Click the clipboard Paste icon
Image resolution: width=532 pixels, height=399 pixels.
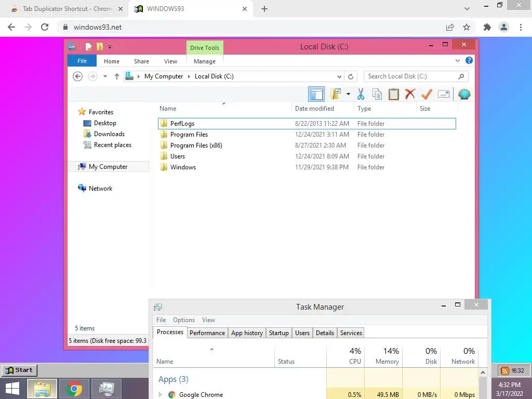[x=394, y=94]
